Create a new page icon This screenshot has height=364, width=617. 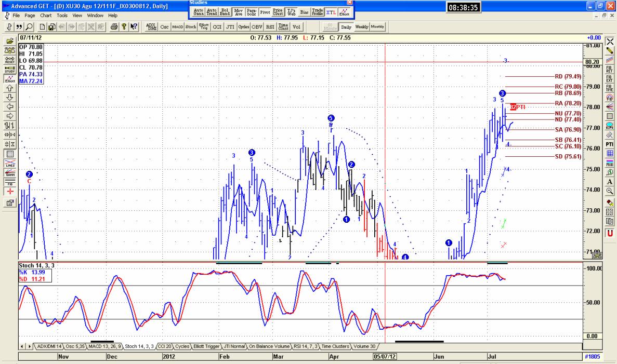pyautogui.click(x=42, y=26)
